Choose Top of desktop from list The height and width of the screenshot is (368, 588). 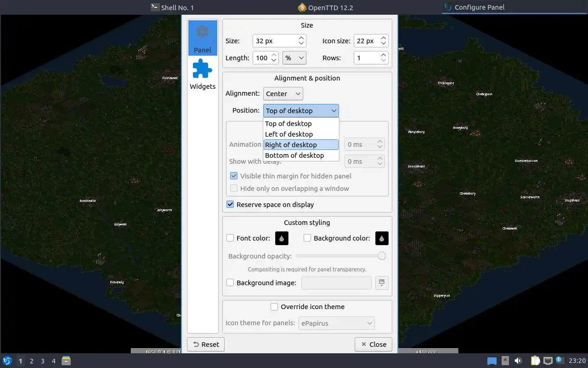point(301,123)
